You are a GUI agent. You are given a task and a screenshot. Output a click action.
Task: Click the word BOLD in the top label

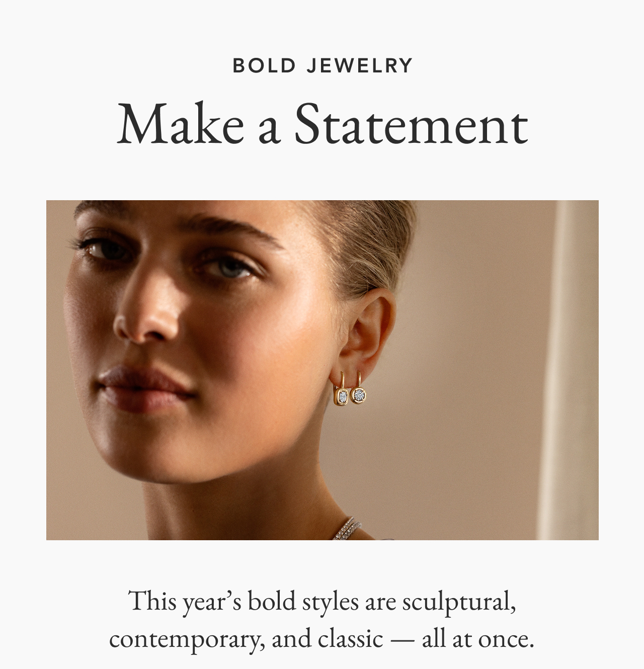click(x=264, y=66)
